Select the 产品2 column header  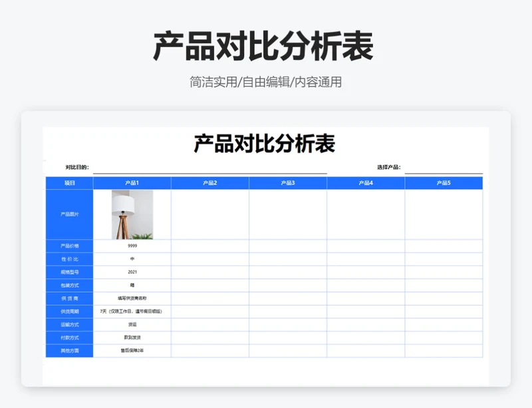click(x=210, y=183)
